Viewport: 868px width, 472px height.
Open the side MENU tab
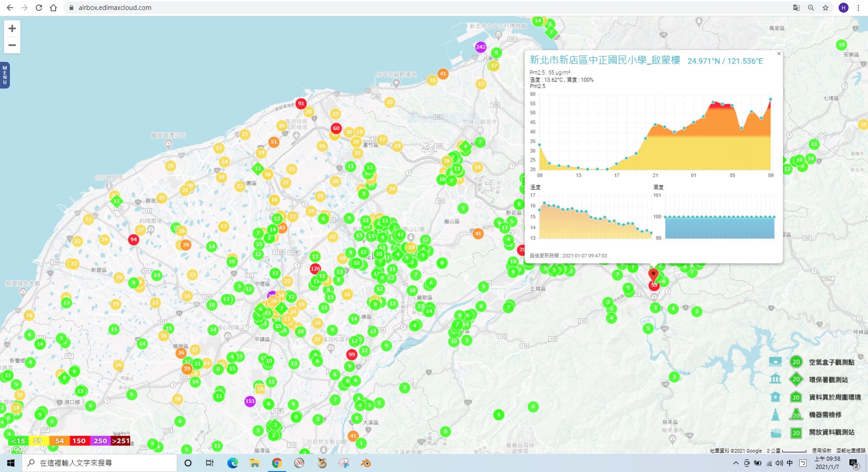tap(5, 75)
